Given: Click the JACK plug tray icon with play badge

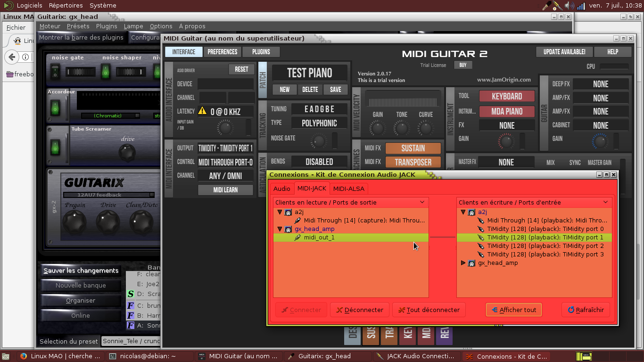Looking at the screenshot, I should click(x=558, y=6).
